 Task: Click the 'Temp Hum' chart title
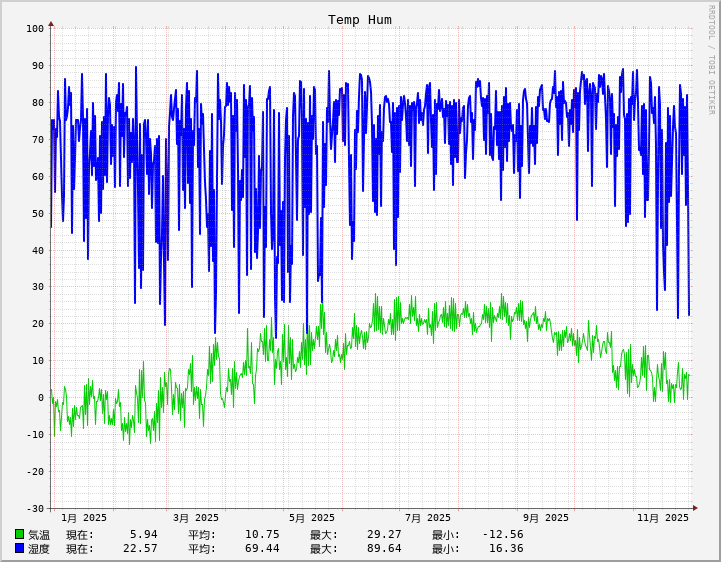click(x=360, y=20)
